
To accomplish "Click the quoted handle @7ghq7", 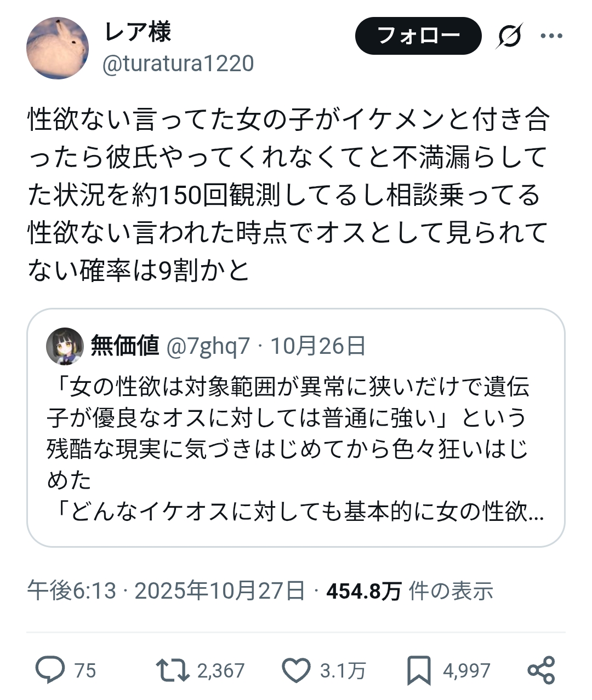I will pyautogui.click(x=208, y=346).
